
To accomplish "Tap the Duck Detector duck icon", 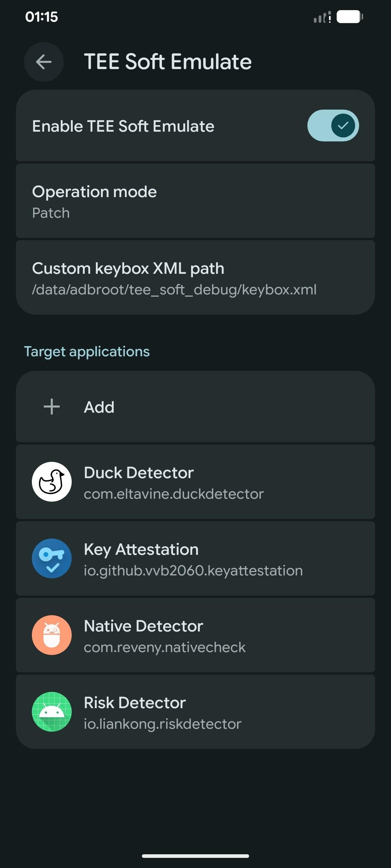I will 52,482.
